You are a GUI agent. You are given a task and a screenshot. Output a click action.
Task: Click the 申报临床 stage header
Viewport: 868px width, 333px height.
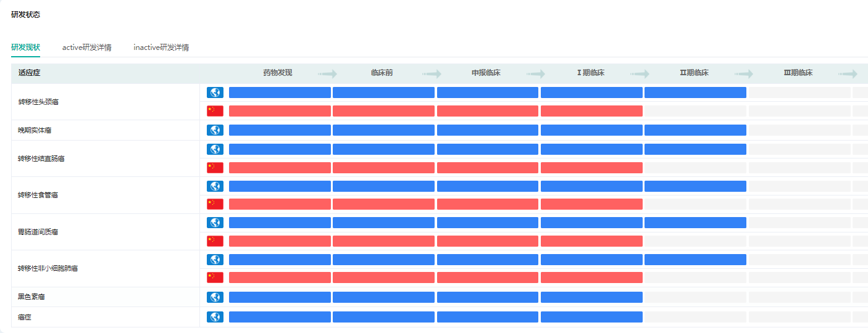point(486,73)
